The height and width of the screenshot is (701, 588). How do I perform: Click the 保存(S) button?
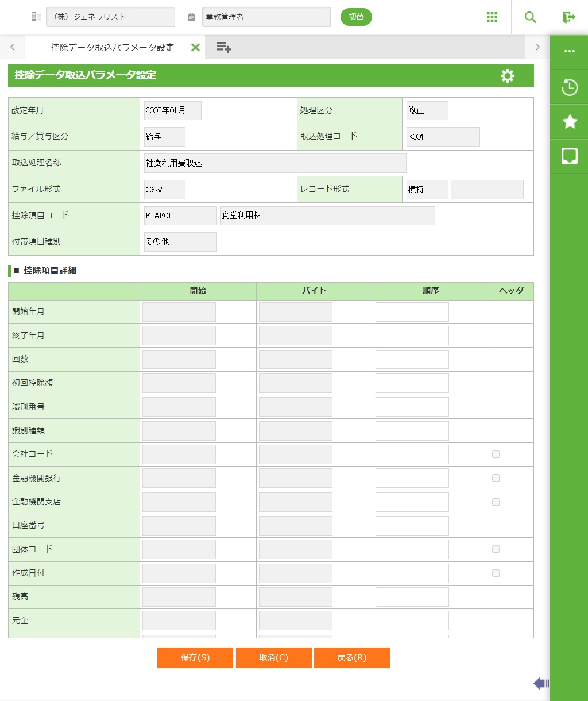[195, 658]
